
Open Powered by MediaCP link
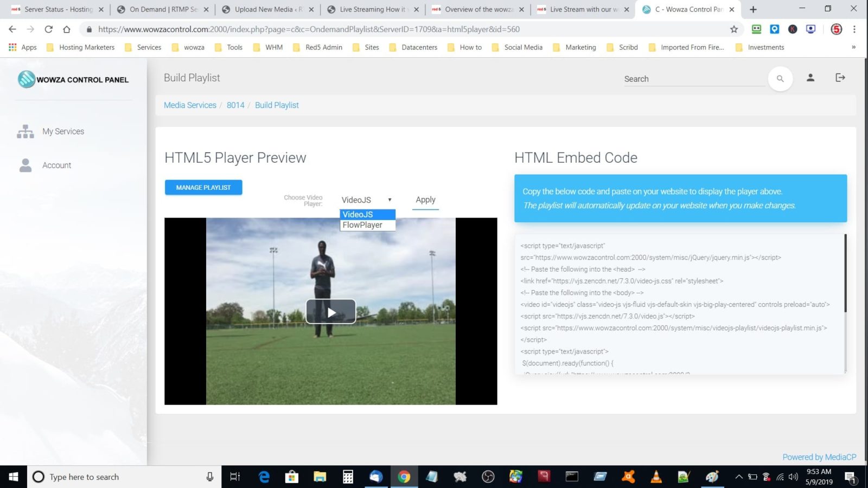coord(819,457)
